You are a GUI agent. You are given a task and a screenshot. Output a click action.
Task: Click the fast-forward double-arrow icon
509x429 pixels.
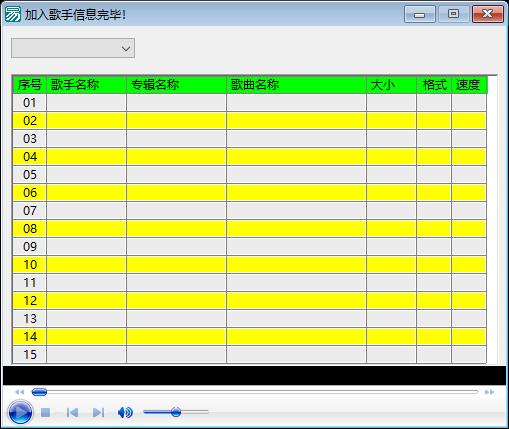pos(489,392)
